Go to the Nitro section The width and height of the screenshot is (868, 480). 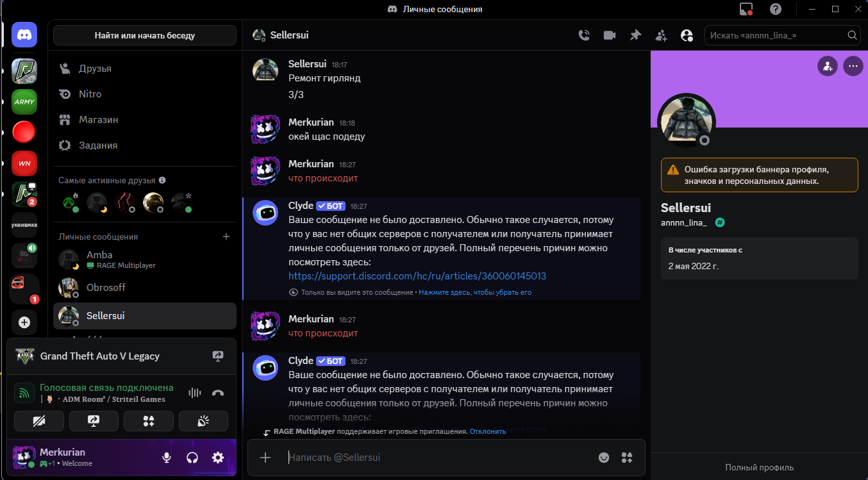pyautogui.click(x=90, y=94)
